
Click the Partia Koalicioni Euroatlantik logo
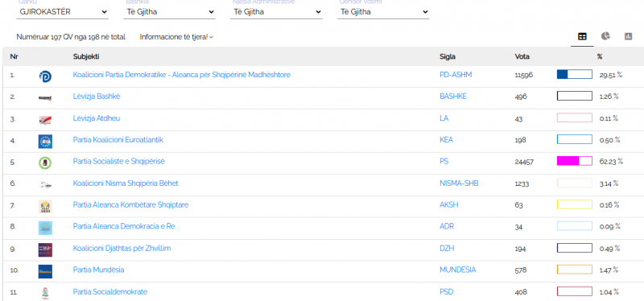pos(45,141)
